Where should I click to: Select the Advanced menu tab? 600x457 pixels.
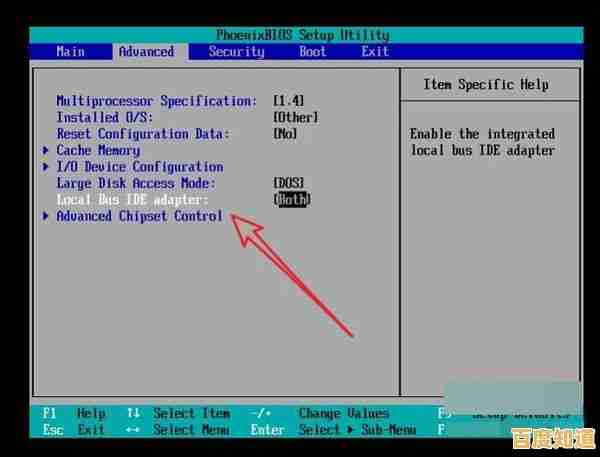146,52
